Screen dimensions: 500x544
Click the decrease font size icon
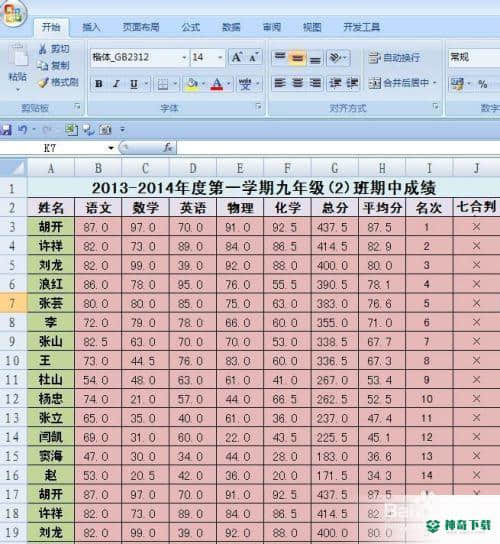[254, 57]
